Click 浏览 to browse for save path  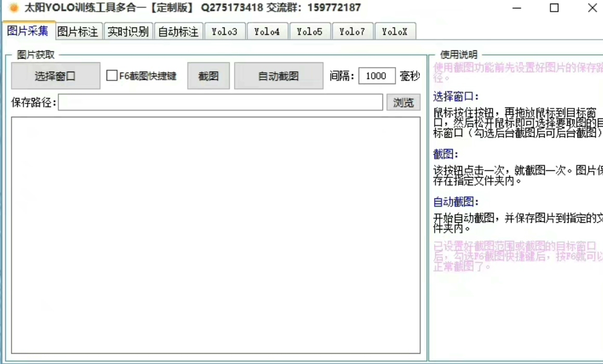tap(403, 102)
